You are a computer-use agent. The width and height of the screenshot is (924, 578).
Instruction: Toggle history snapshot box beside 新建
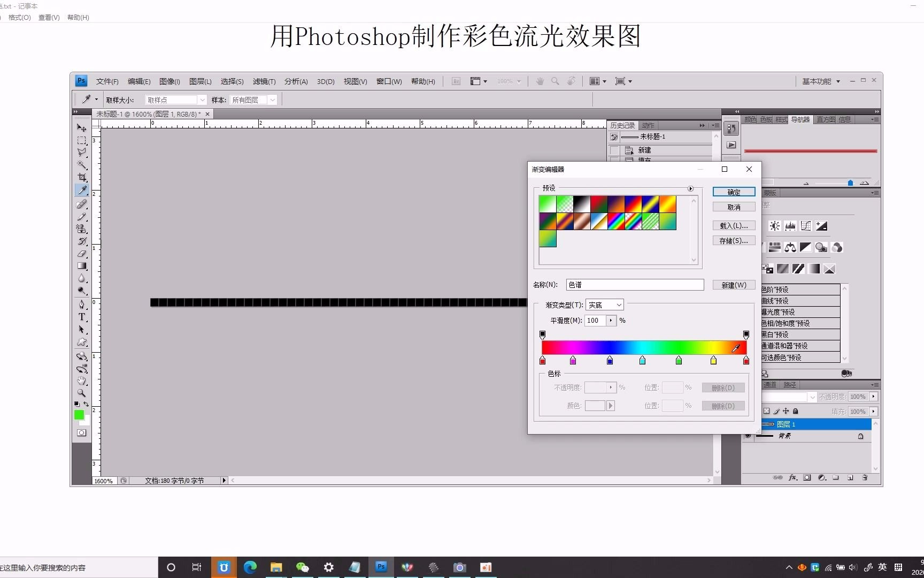click(x=614, y=150)
